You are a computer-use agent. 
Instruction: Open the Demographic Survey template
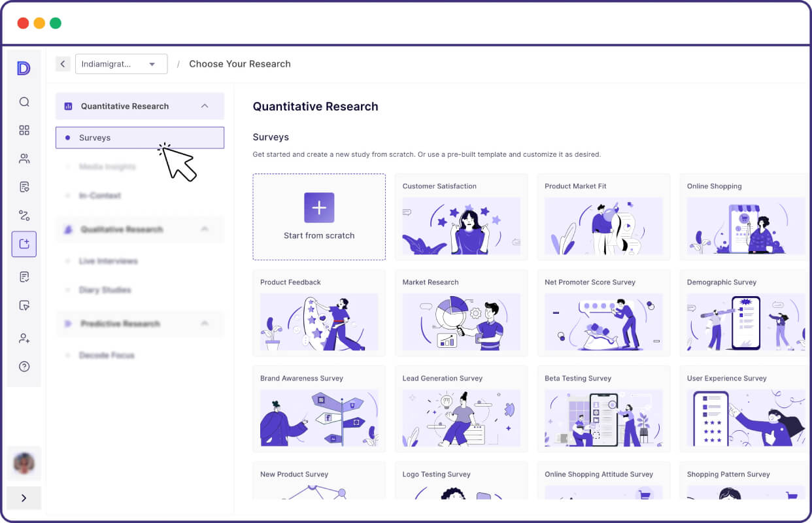pos(745,313)
